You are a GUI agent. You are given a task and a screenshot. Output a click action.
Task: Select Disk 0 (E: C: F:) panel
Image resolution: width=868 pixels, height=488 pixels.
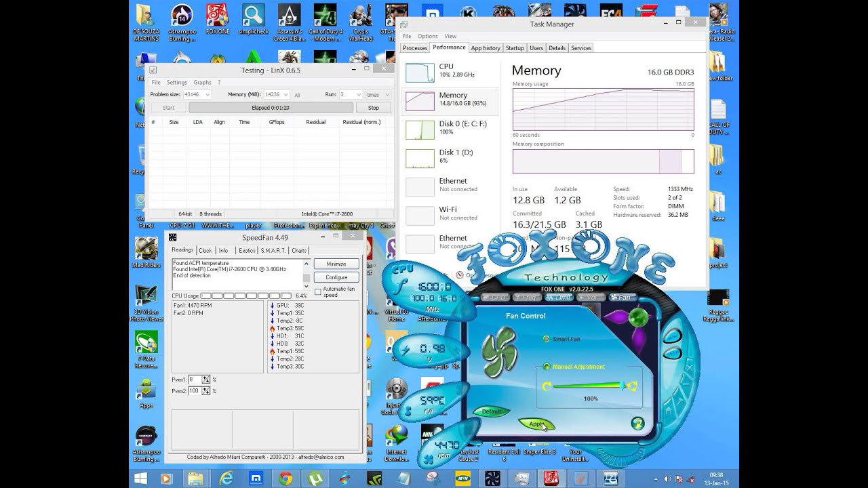[x=449, y=128]
